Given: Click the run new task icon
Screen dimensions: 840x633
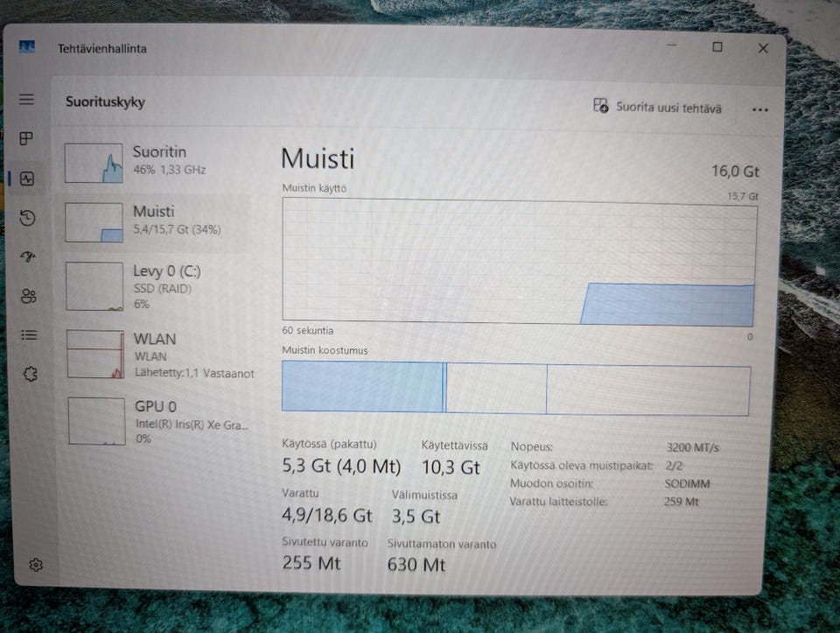Looking at the screenshot, I should (600, 106).
